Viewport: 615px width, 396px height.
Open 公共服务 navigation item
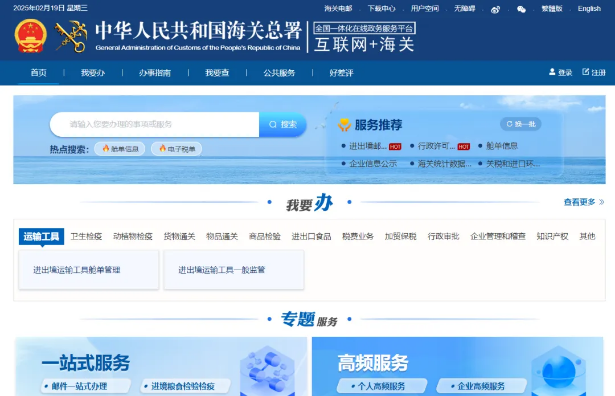[279, 73]
